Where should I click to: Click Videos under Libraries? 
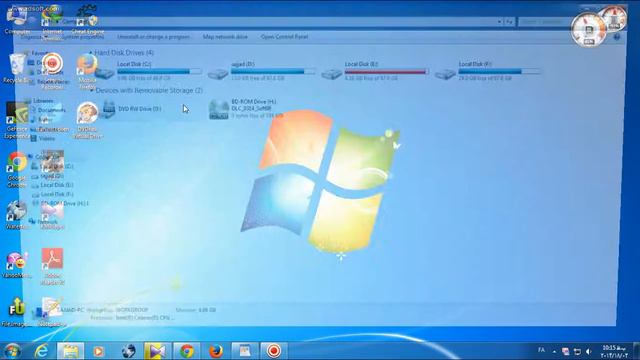[x=42, y=138]
